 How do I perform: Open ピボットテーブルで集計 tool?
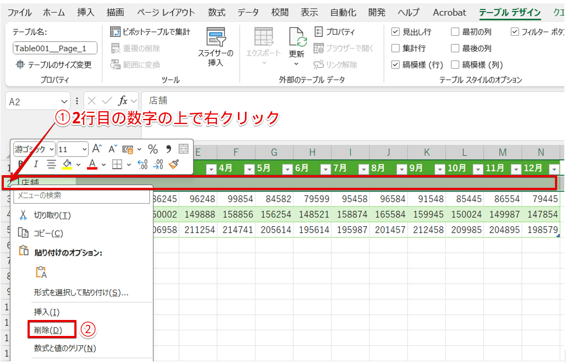coord(148,32)
